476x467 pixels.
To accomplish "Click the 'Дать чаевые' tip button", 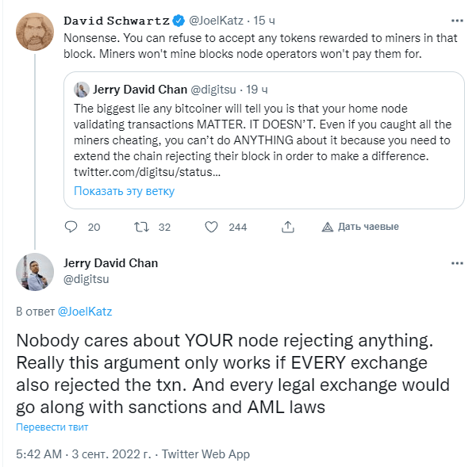I will 360,227.
